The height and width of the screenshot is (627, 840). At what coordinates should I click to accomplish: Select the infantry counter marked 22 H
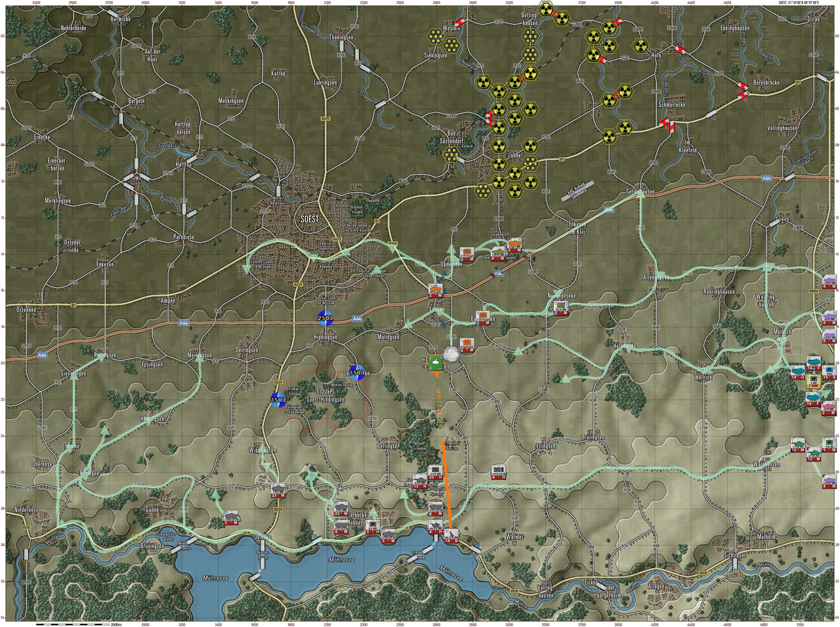tap(436, 472)
